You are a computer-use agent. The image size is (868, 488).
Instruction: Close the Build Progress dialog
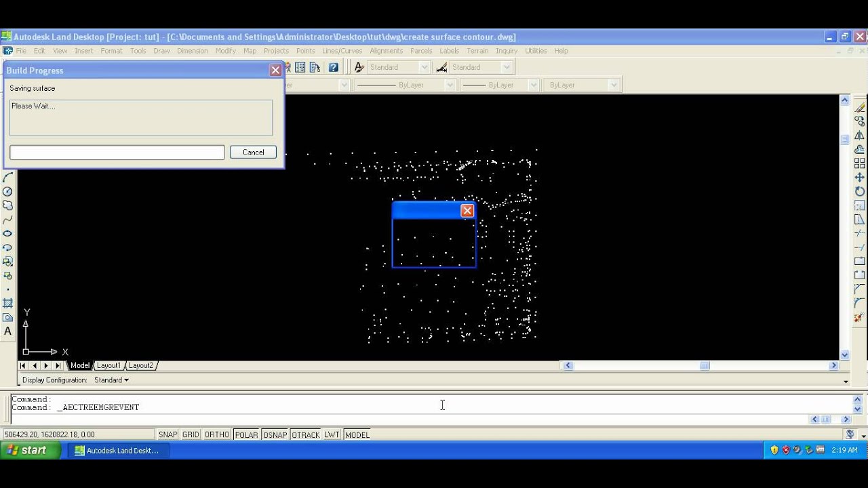275,70
